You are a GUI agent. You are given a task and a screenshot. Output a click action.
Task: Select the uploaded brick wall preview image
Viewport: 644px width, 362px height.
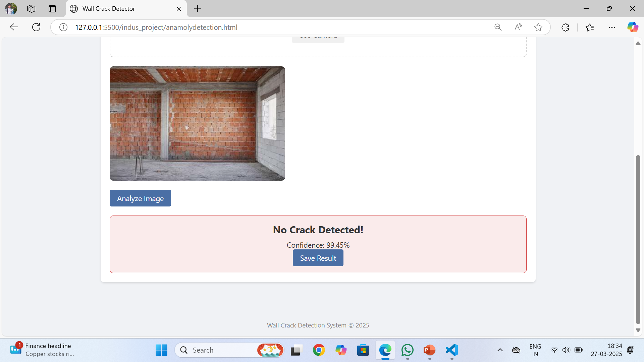point(197,123)
